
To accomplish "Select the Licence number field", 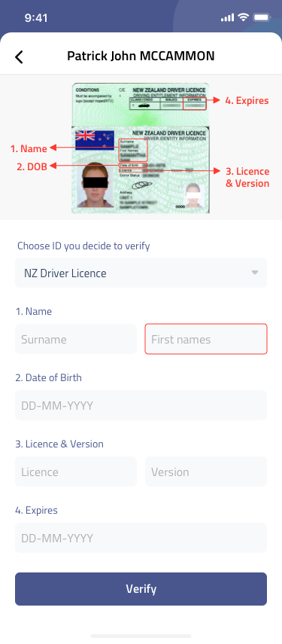I will [x=76, y=472].
